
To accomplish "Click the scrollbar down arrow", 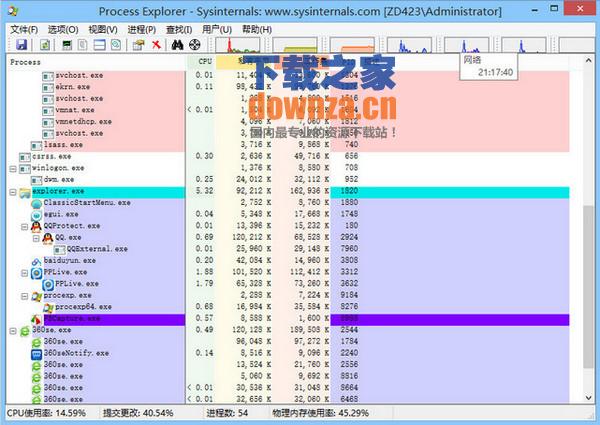I will (x=589, y=398).
